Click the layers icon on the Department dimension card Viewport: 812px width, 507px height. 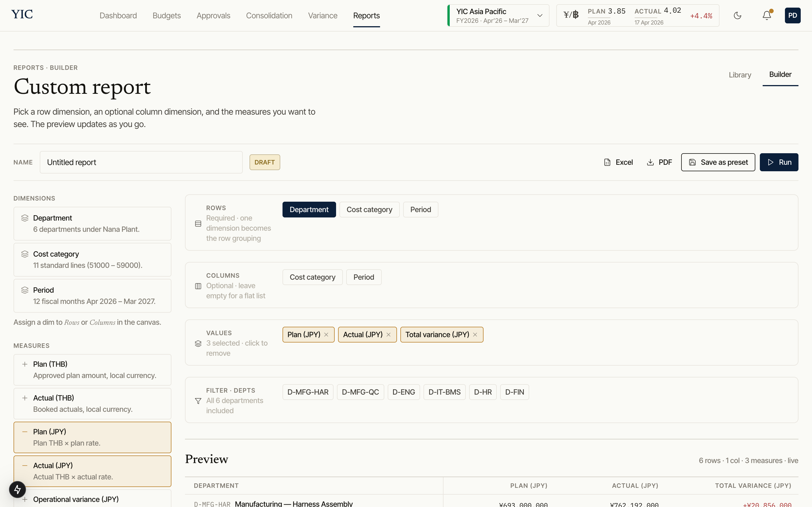point(25,218)
